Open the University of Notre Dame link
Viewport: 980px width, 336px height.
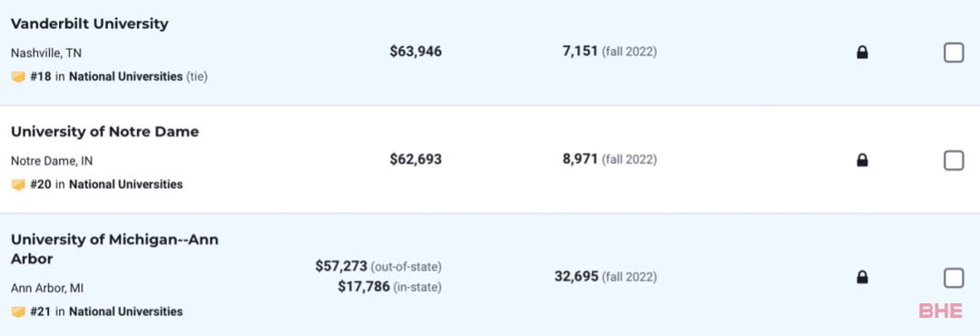[105, 132]
